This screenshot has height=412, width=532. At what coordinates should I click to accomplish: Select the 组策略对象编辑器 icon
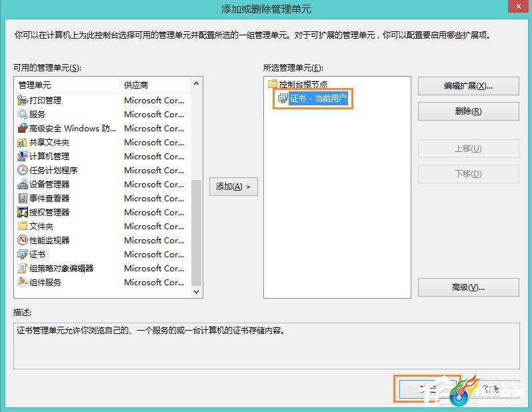coord(23,268)
